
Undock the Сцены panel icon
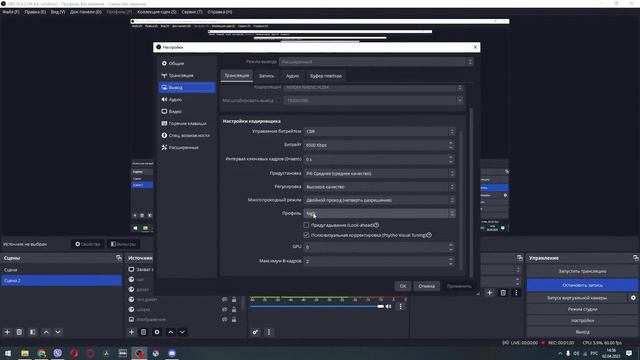coord(119,258)
